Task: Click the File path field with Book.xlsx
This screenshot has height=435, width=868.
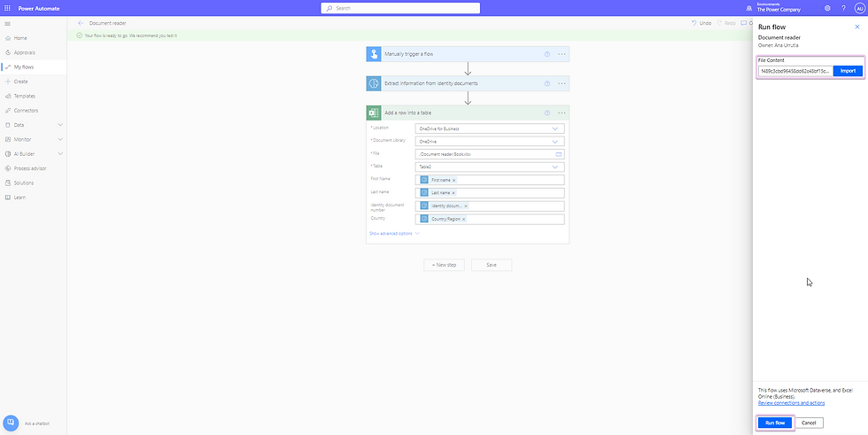Action: [x=489, y=154]
